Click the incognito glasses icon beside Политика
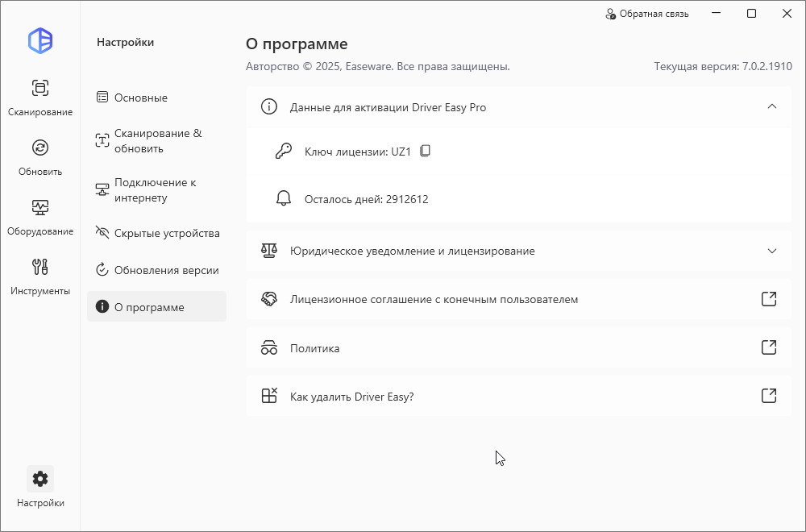 [269, 347]
